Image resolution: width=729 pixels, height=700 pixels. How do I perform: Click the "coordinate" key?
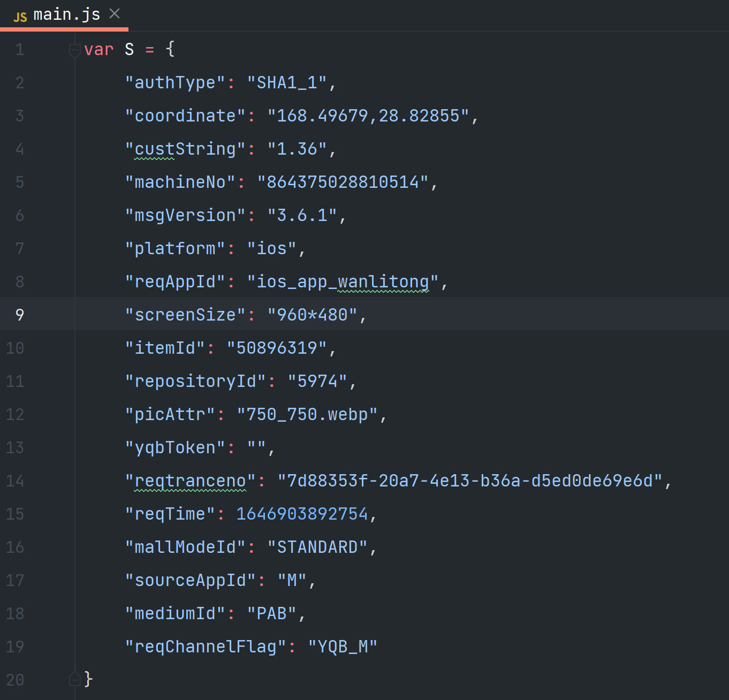coord(185,116)
